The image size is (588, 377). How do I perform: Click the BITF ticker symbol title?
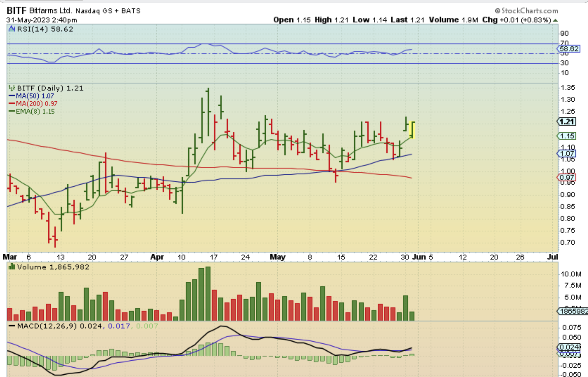click(x=16, y=11)
